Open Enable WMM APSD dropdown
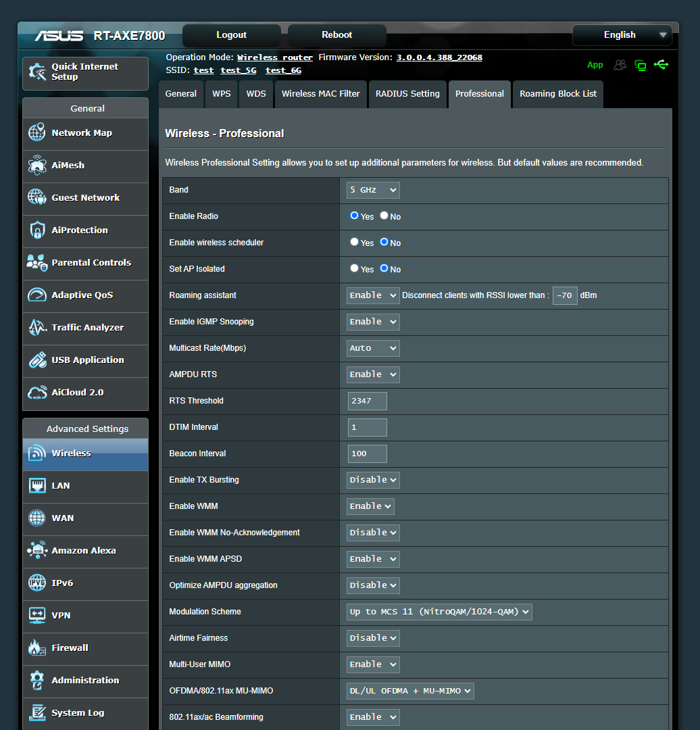Image resolution: width=700 pixels, height=730 pixels. click(373, 559)
